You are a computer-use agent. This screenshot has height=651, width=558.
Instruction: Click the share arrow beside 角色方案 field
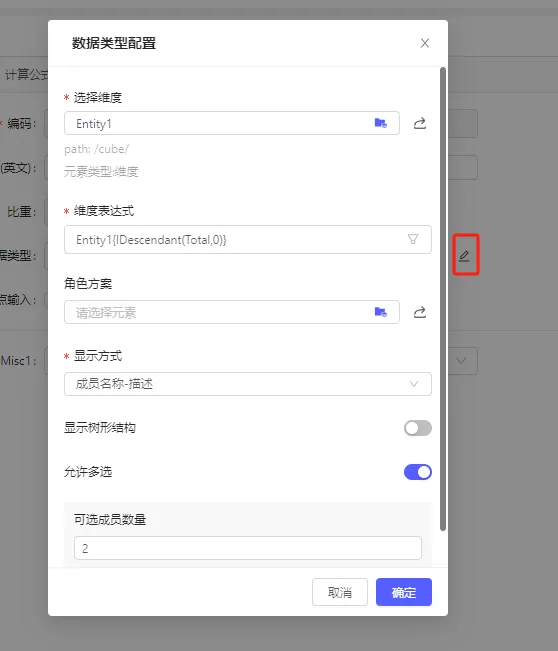[420, 312]
